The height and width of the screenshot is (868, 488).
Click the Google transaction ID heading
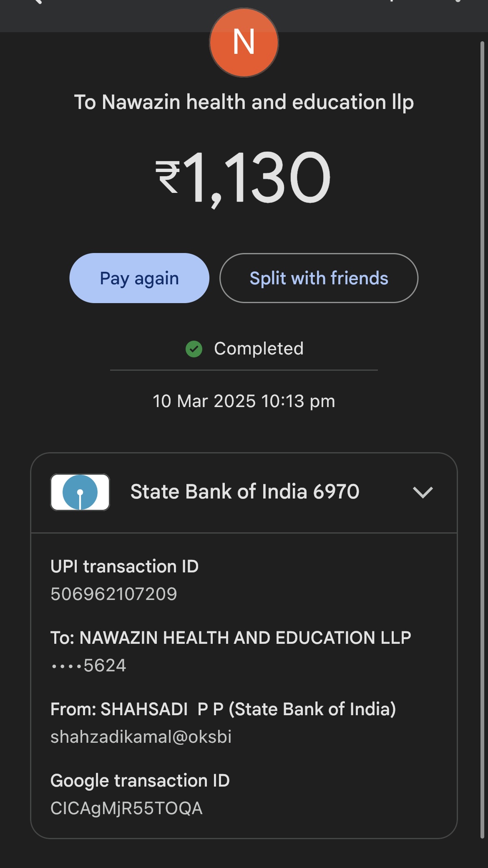tap(140, 781)
